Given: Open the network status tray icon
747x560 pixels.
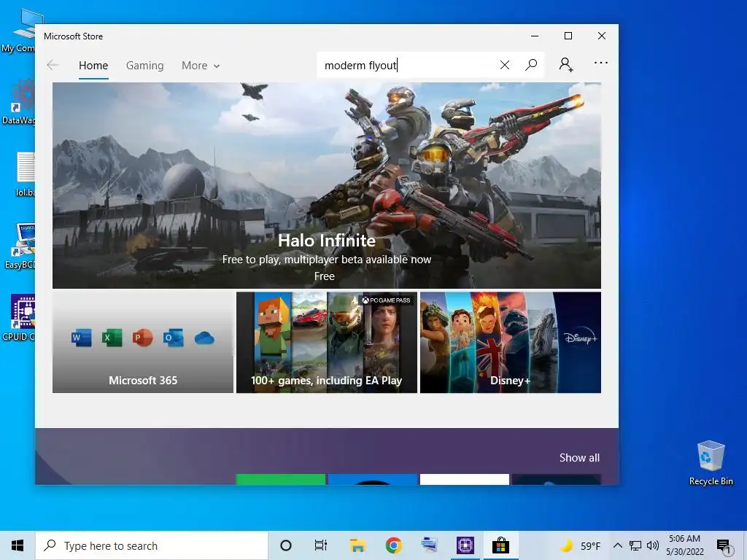Looking at the screenshot, I should [635, 545].
